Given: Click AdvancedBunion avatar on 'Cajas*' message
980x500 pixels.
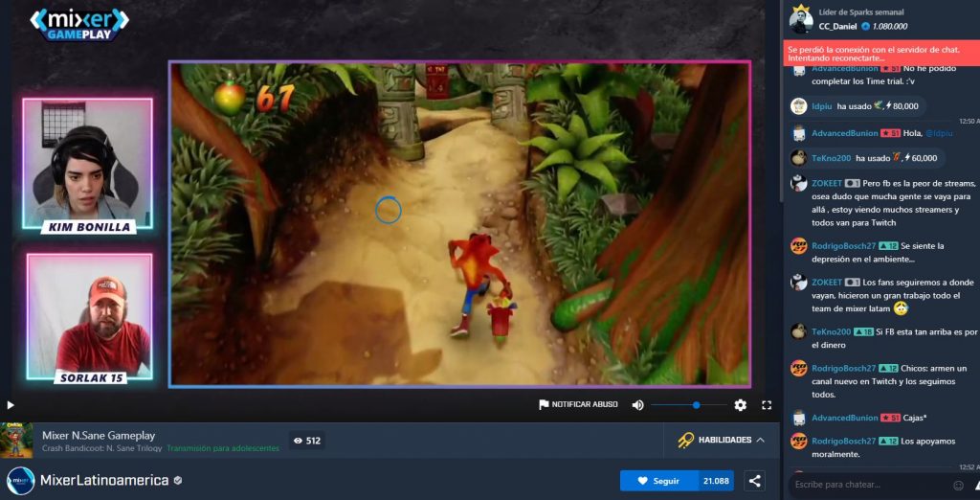Looking at the screenshot, I should tap(799, 418).
